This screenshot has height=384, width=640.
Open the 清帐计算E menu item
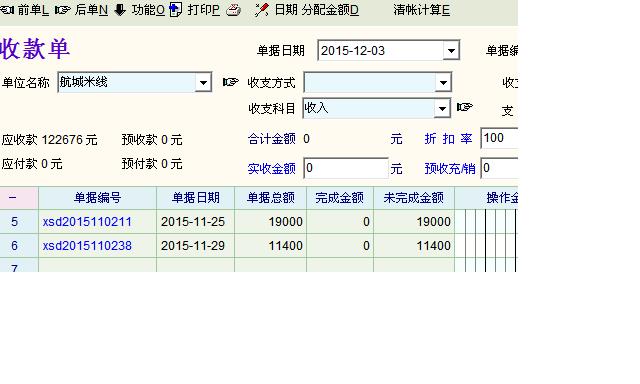[422, 10]
